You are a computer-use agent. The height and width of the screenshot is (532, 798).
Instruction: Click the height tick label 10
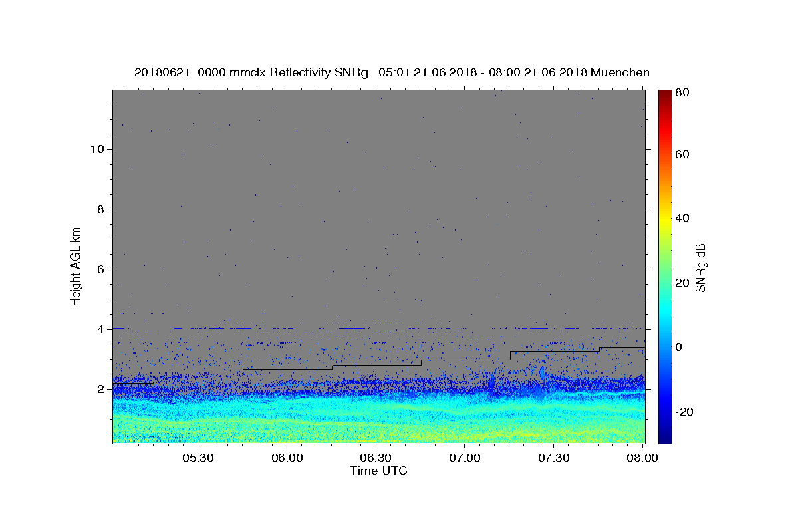click(96, 149)
